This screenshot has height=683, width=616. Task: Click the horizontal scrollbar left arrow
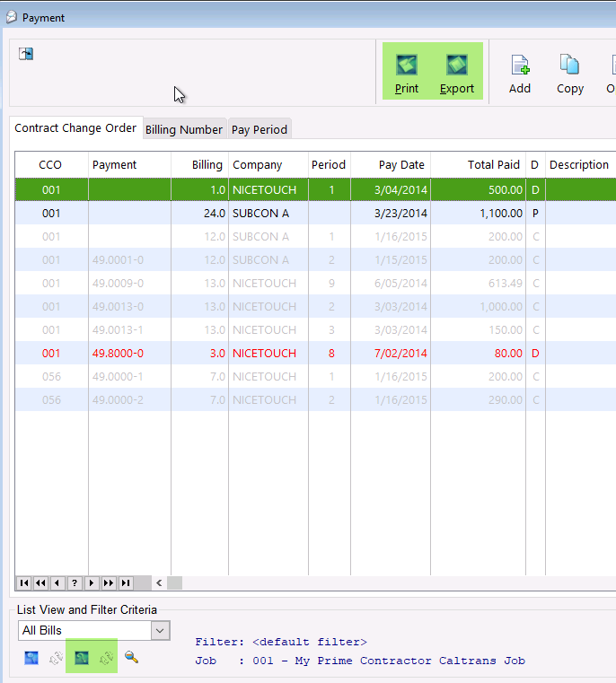pos(159,582)
